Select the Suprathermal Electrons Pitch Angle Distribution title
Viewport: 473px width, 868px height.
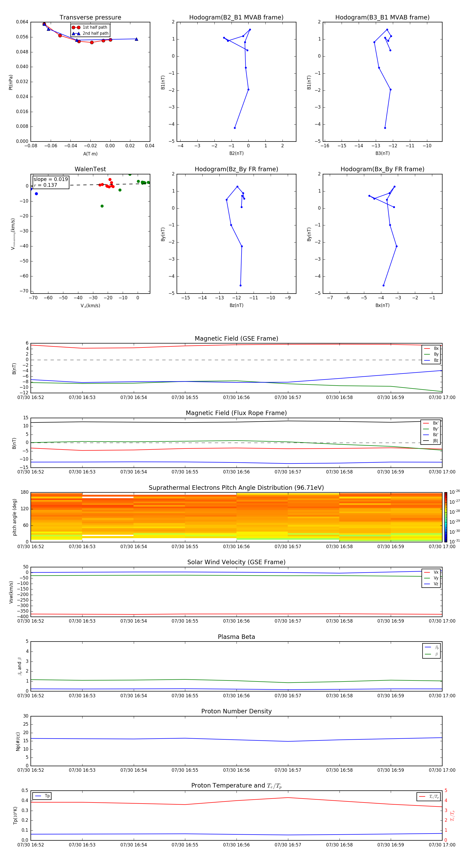236,488
